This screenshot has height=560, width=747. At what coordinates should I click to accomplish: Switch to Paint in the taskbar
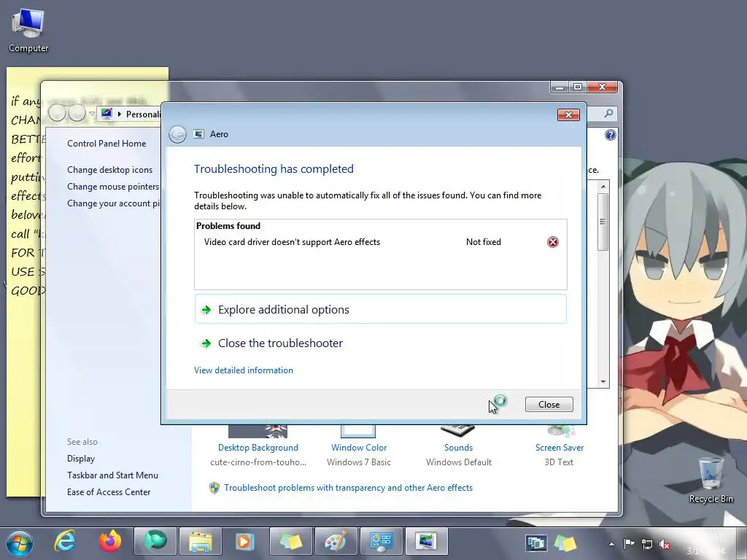click(x=336, y=542)
